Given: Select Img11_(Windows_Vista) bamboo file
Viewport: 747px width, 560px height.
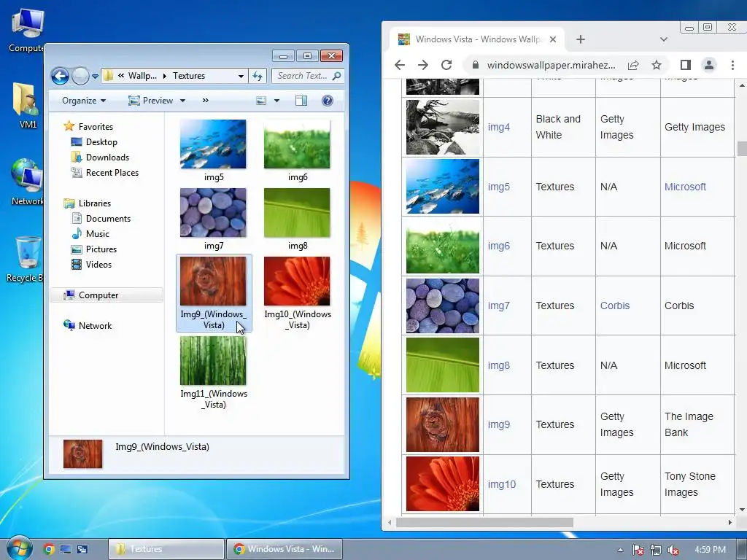Looking at the screenshot, I should [x=214, y=373].
